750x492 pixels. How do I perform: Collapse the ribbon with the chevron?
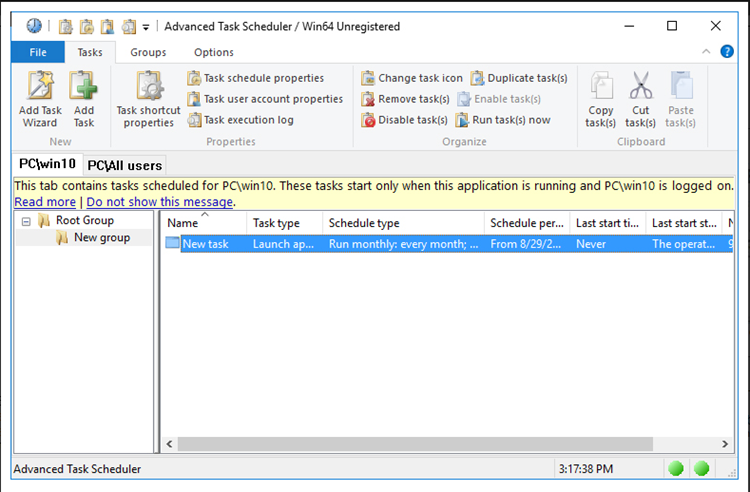click(707, 52)
